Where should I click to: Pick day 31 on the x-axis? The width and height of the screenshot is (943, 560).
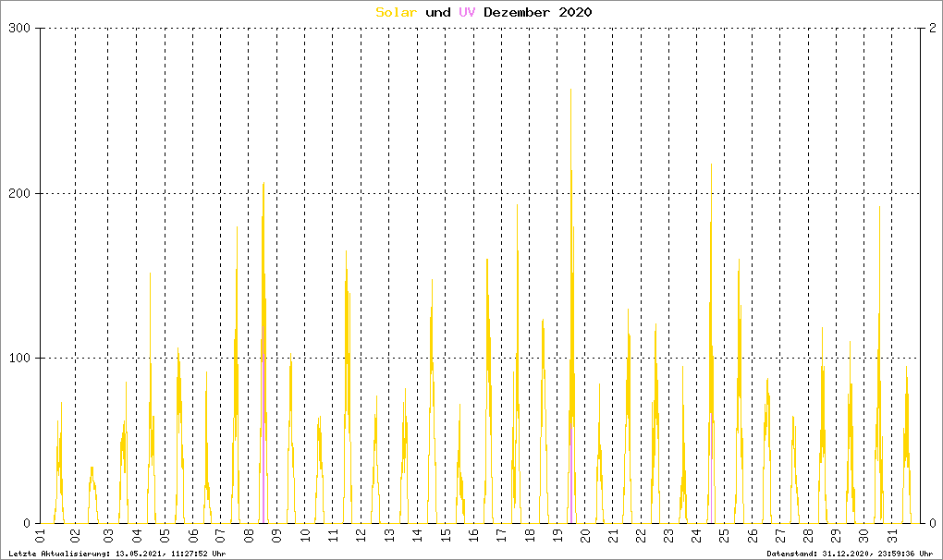(892, 537)
